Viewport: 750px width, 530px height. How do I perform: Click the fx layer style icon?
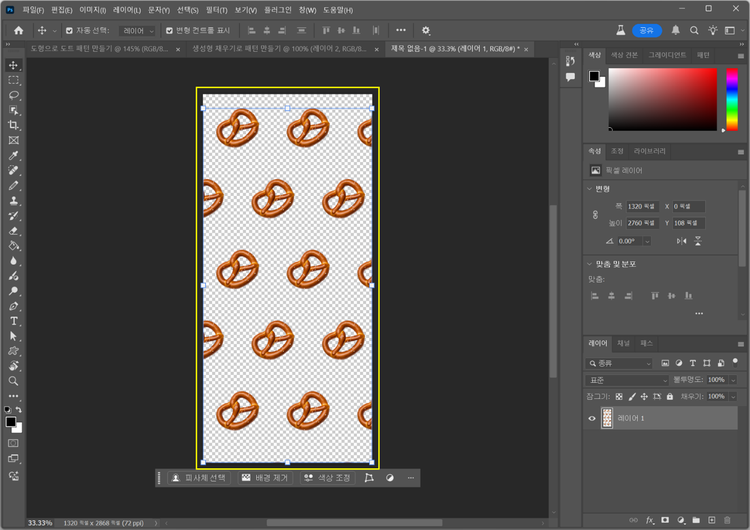(649, 520)
